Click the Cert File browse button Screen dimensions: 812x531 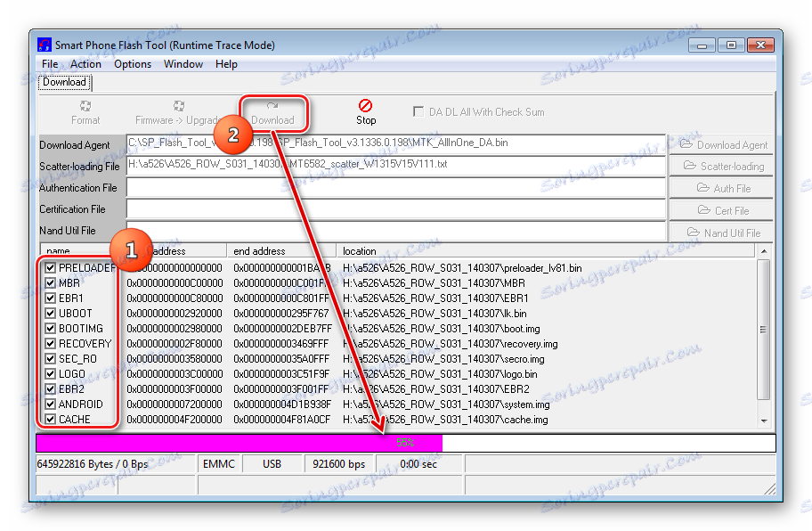click(721, 210)
